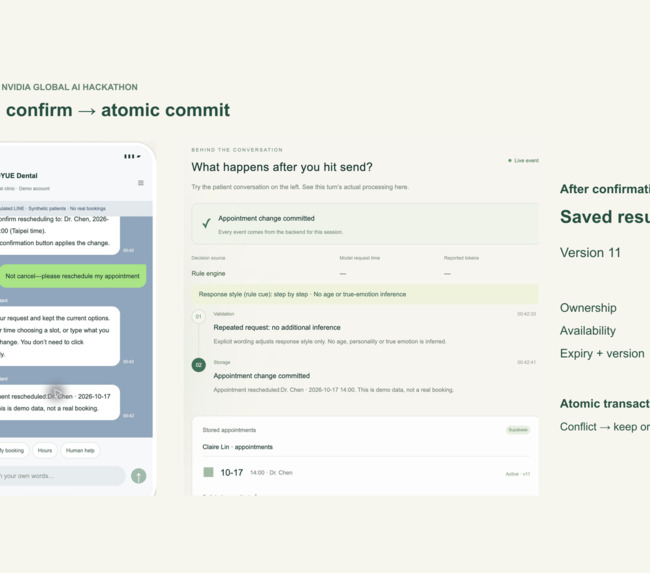Click the Supabase badge
The height and width of the screenshot is (573, 650).
pyautogui.click(x=518, y=430)
